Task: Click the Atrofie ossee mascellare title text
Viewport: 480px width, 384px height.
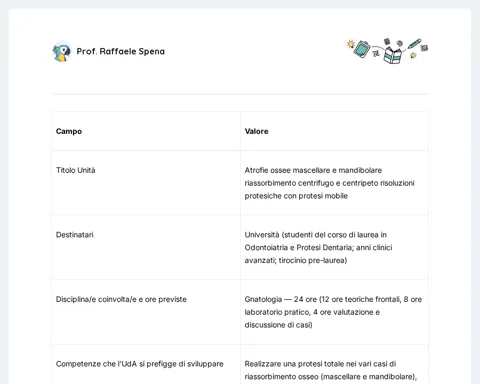Action: [x=329, y=183]
